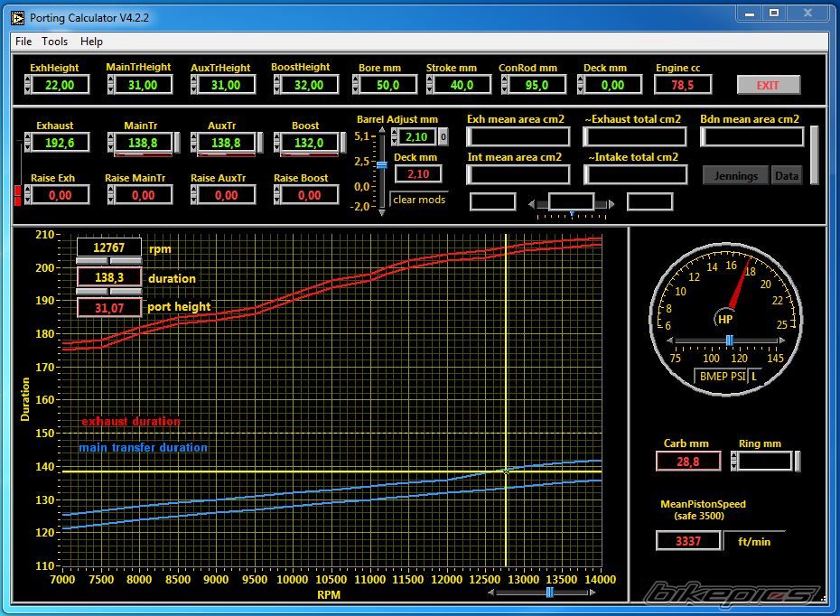Image resolution: width=840 pixels, height=616 pixels.
Task: Click the Raise AuxTr stepper arrows
Action: (x=194, y=195)
